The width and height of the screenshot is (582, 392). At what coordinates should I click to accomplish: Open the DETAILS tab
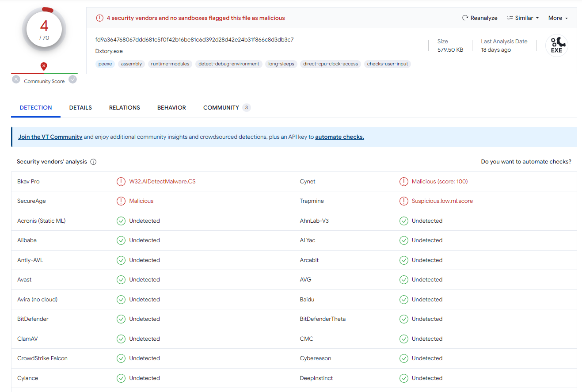point(80,108)
